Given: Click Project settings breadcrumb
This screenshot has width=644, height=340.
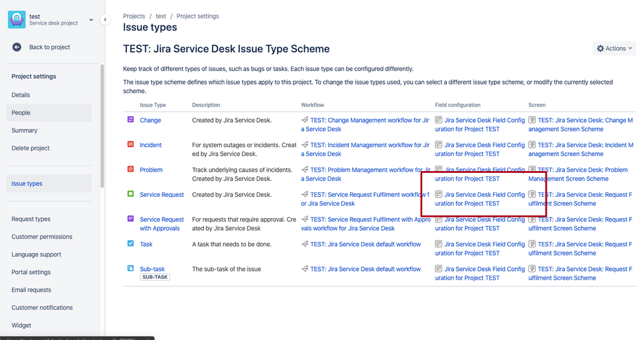Looking at the screenshot, I should [197, 16].
